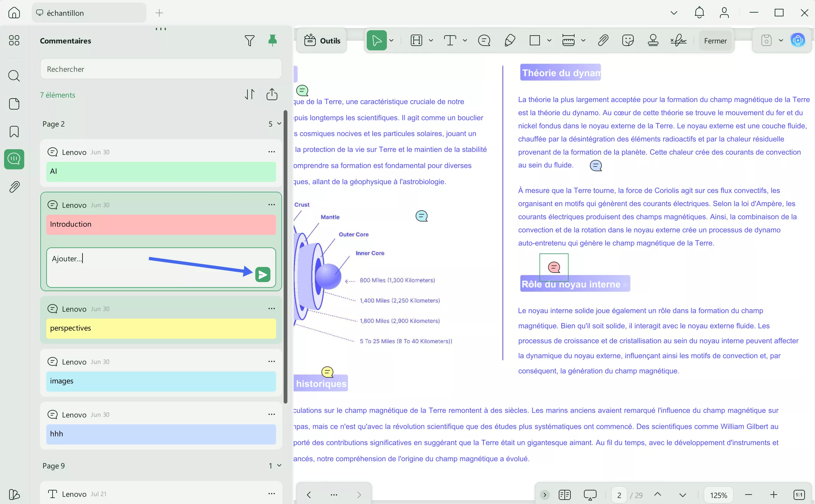The width and height of the screenshot is (815, 504).
Task: Click the filter comments icon
Action: pyautogui.click(x=249, y=41)
